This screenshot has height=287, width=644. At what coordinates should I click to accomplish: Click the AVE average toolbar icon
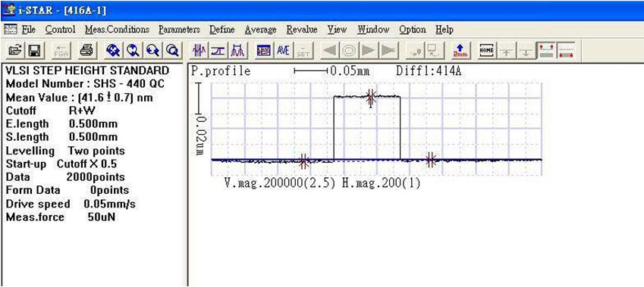[284, 51]
